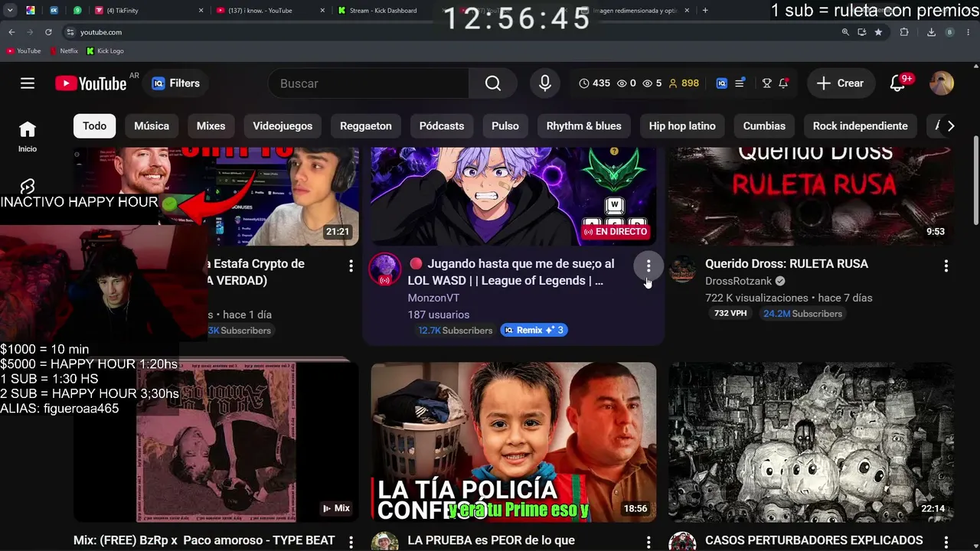980x551 pixels.
Task: Close the TikFinity browser tab
Action: point(201,11)
